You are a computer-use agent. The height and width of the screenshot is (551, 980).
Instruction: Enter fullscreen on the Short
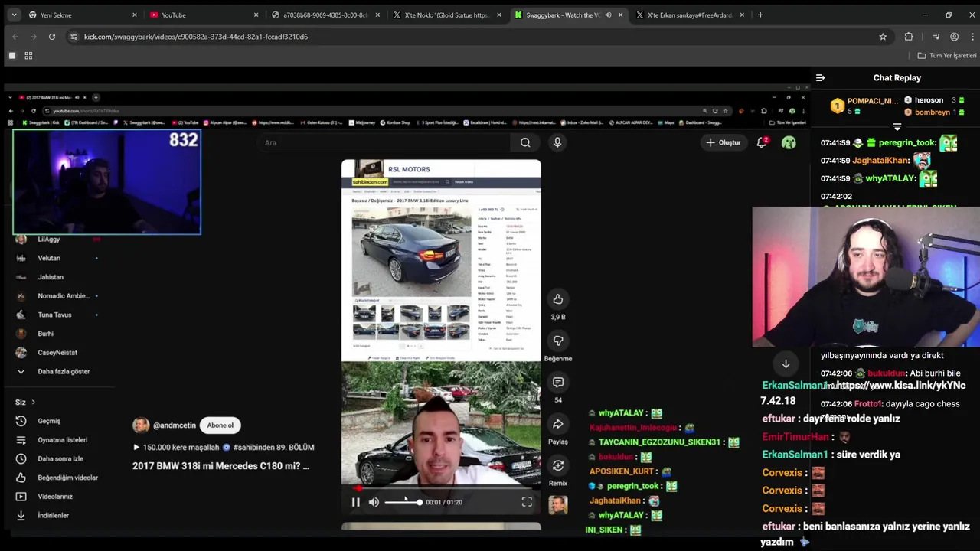527,502
